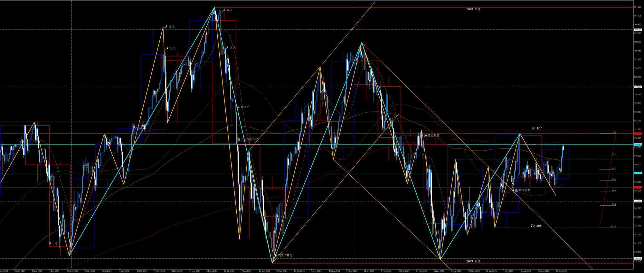Click the 145.000 price label on the axis
This screenshot has width=644, height=273.
coord(638,201)
